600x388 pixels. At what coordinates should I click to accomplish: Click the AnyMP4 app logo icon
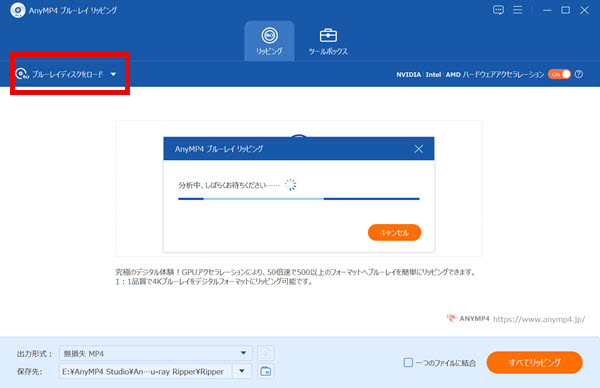[18, 10]
